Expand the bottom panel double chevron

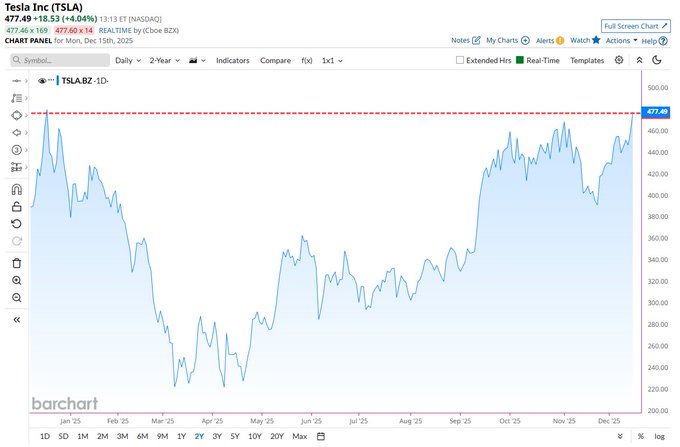[620, 436]
